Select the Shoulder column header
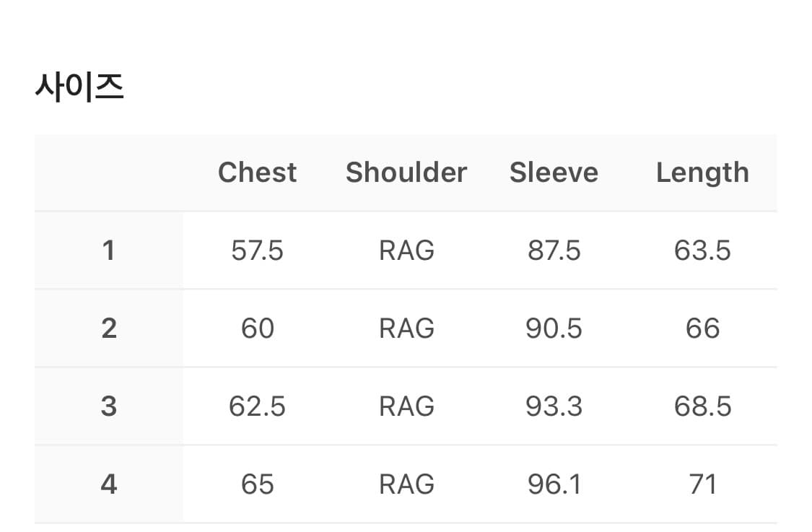The height and width of the screenshot is (532, 812). 406,173
